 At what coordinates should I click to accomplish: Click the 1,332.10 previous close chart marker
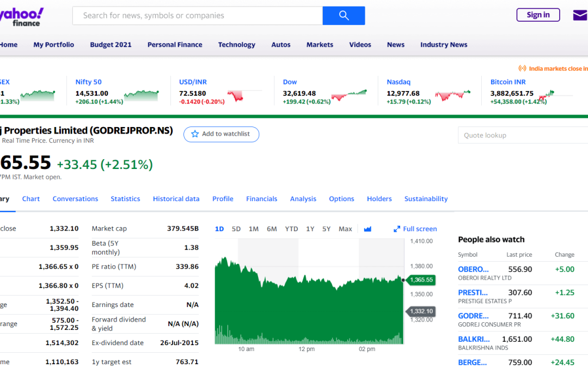pyautogui.click(x=420, y=311)
